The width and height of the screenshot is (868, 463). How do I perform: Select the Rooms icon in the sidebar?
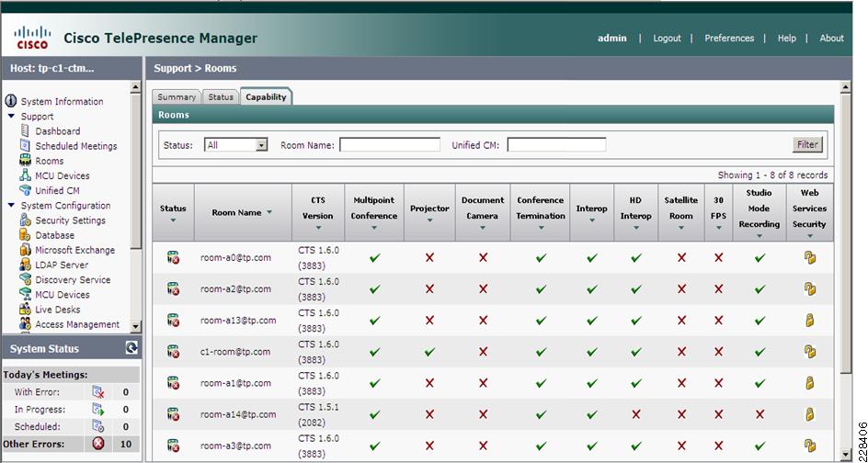click(x=25, y=161)
